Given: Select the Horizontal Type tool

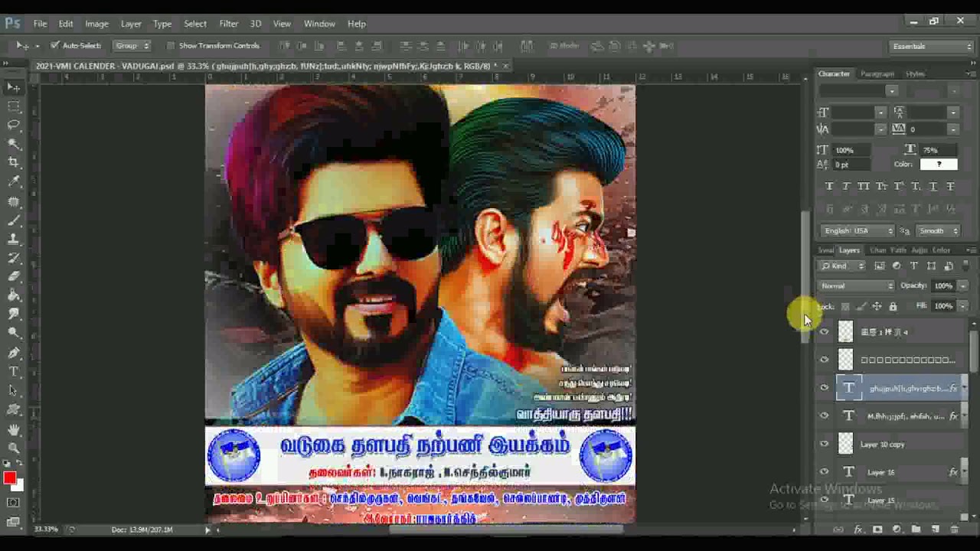Looking at the screenshot, I should click(x=14, y=372).
